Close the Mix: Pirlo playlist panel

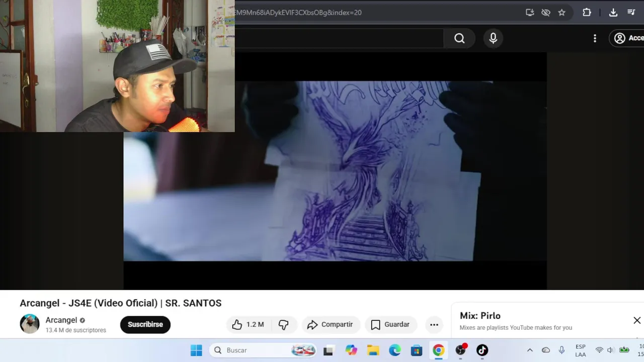637,320
